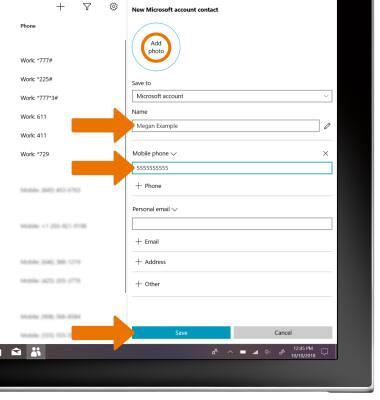Open the contact filter funnel icon

(87, 7)
